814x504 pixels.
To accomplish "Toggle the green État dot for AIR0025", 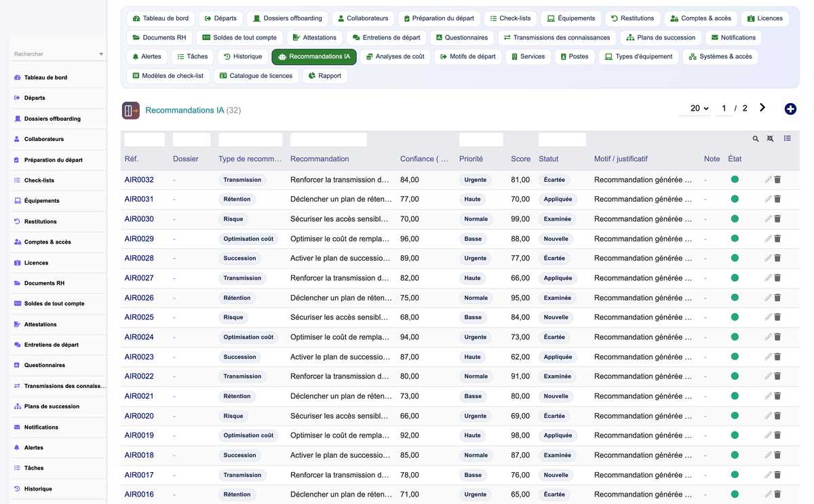I will point(735,317).
